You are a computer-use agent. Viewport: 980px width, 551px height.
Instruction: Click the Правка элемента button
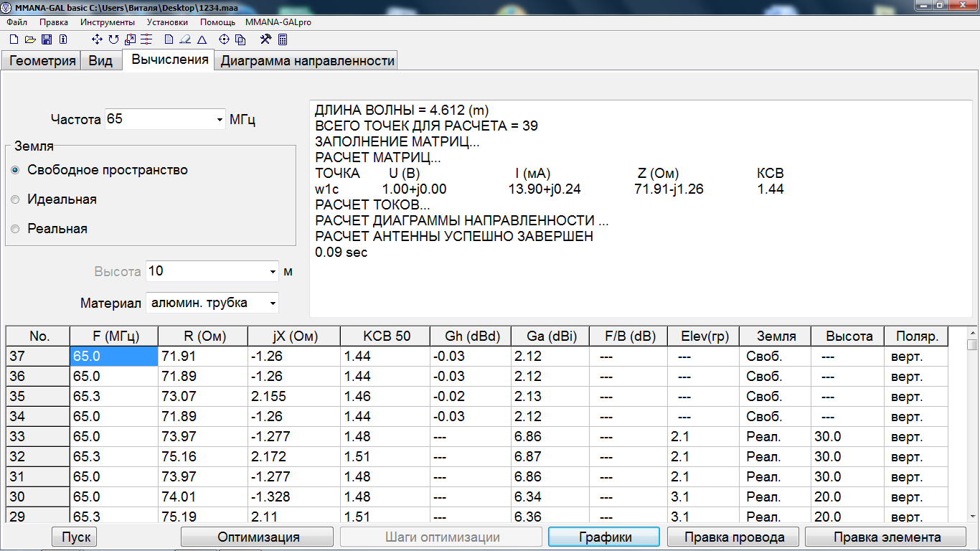coord(887,537)
